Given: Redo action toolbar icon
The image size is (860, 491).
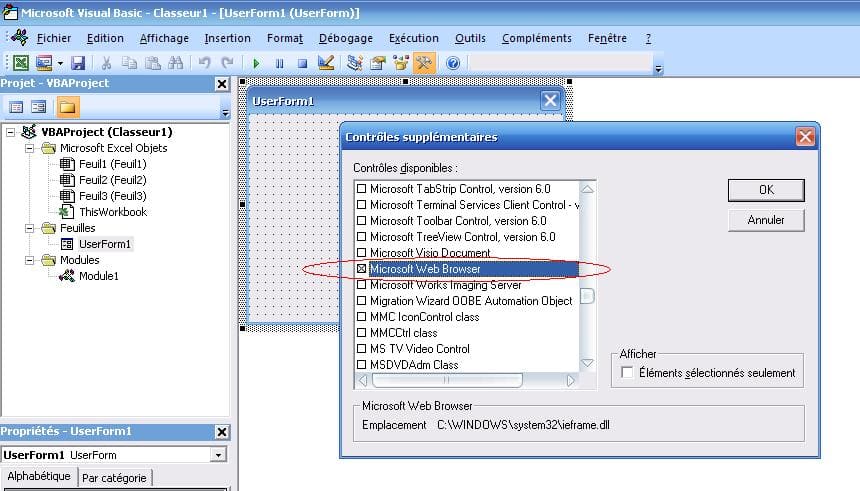Looking at the screenshot, I should [227, 63].
